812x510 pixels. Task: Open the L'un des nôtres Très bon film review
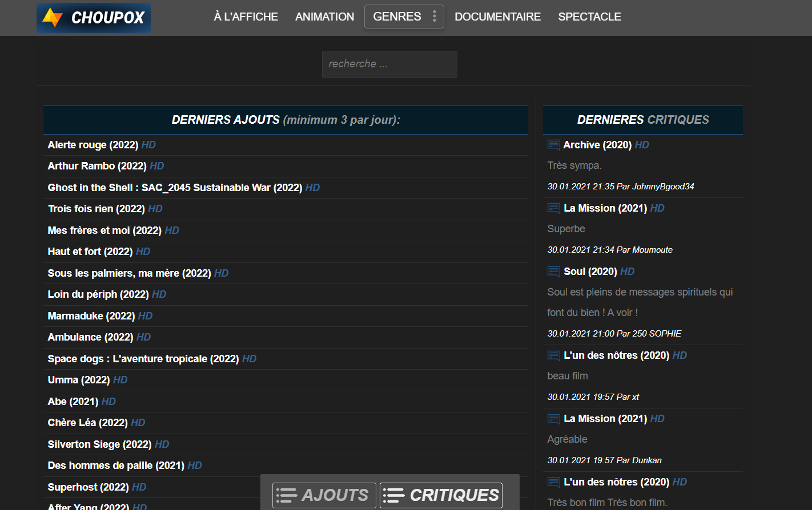(616, 482)
